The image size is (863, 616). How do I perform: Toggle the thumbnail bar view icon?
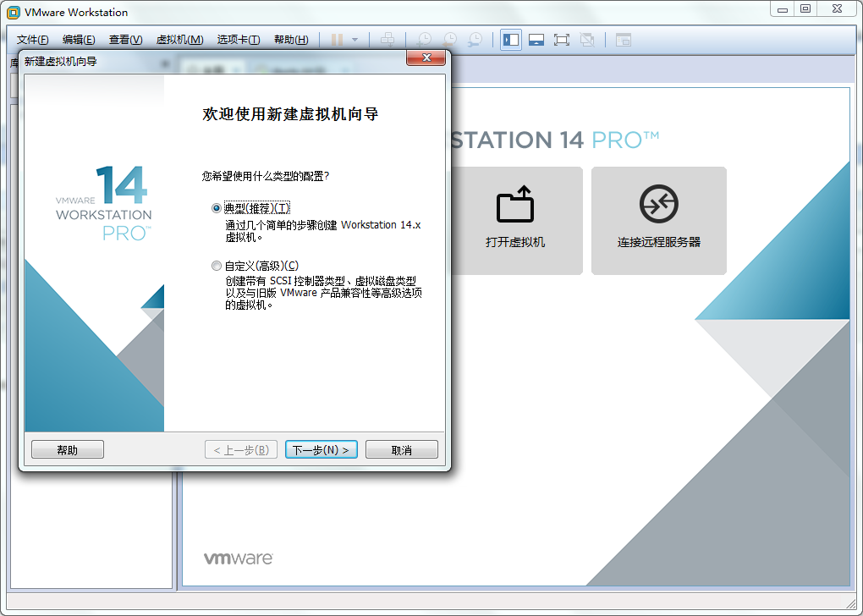coord(536,40)
